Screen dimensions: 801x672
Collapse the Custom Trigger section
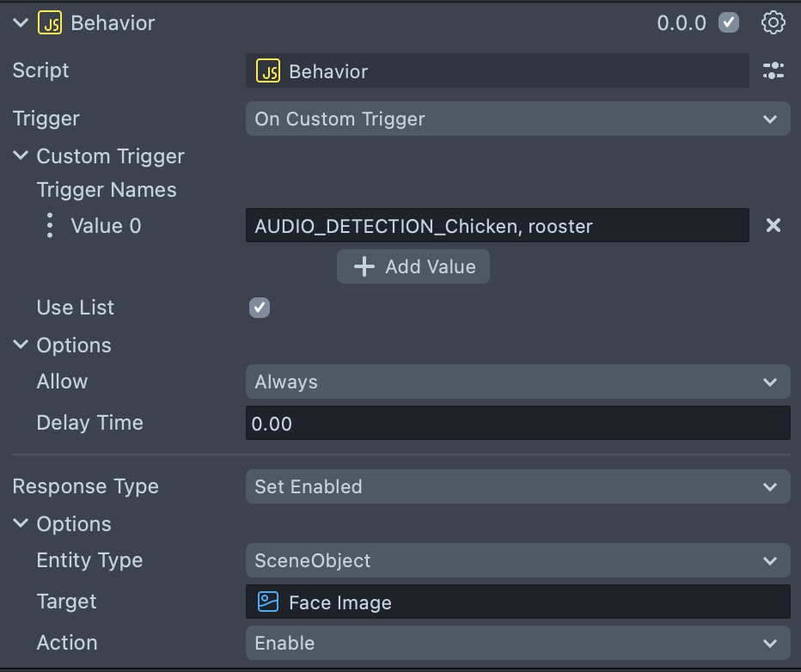point(20,156)
